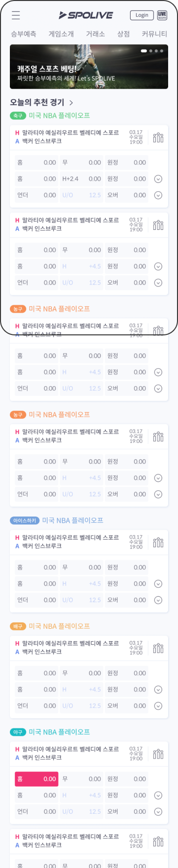178x868 pixels.
Task: Open stats chart icon in volleyball match card
Action: 158,648
